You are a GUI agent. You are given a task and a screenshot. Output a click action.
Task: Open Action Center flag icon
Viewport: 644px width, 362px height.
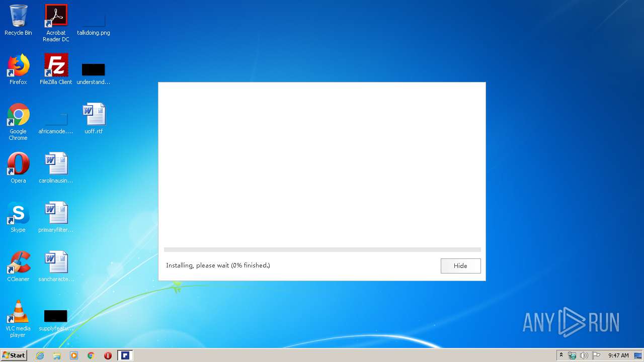pos(596,355)
